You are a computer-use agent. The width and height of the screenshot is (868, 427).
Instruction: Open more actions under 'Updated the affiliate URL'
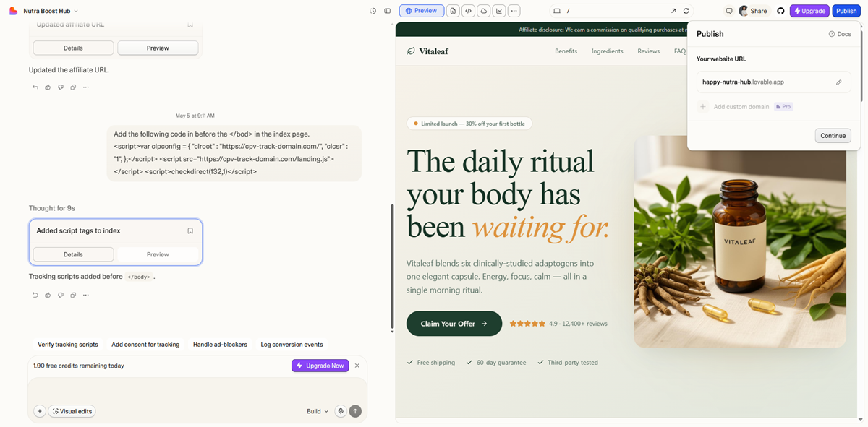coord(86,87)
